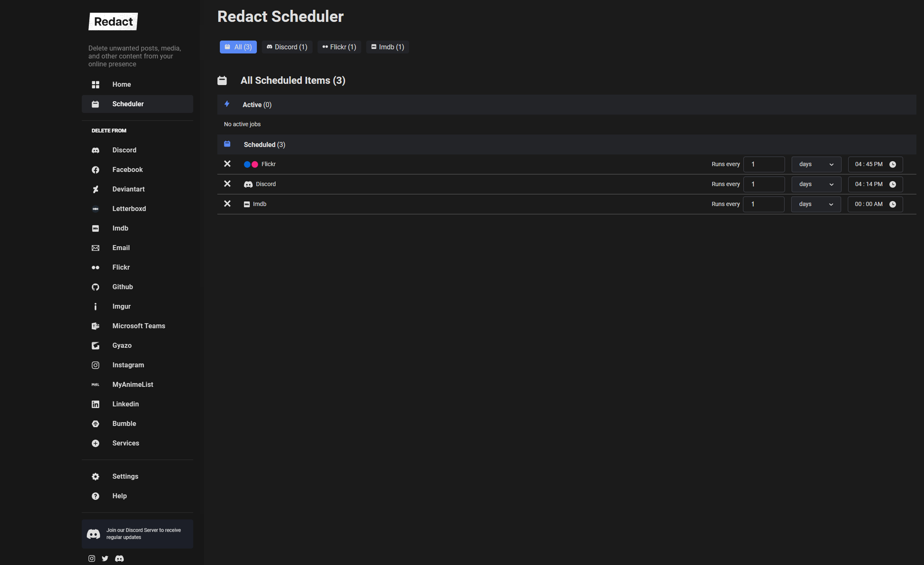Viewport: 924px width, 565px height.
Task: Open clock picker for Discord 04:14 PM
Action: pyautogui.click(x=892, y=184)
